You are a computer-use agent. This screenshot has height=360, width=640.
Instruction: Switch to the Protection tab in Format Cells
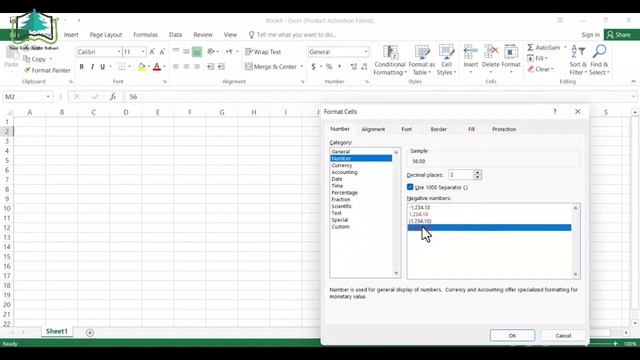click(504, 129)
